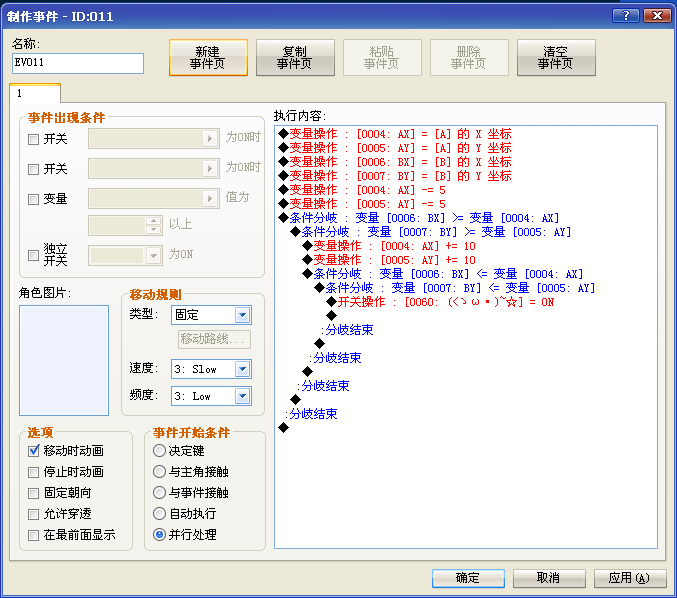
Task: Select the 并行处理 start condition
Action: 159,535
